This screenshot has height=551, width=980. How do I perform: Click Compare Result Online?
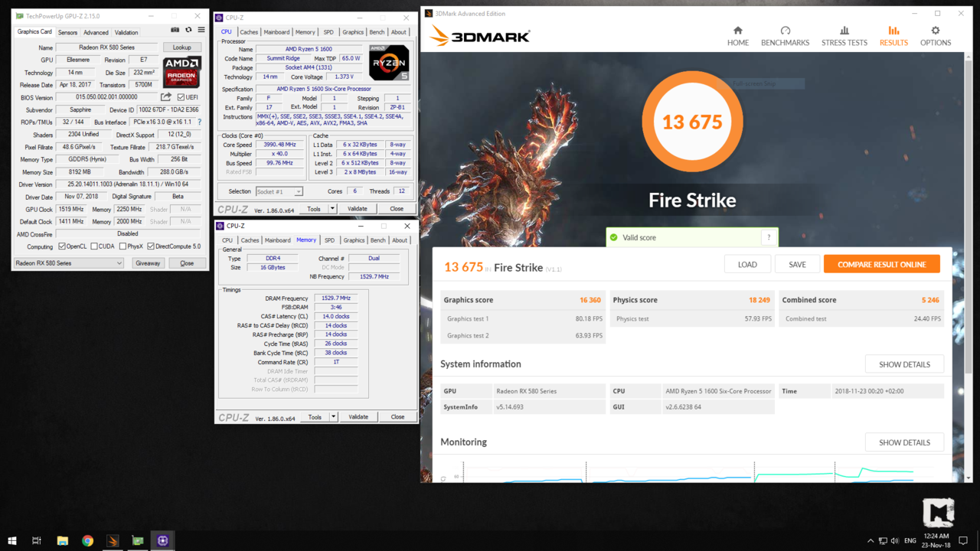tap(882, 264)
